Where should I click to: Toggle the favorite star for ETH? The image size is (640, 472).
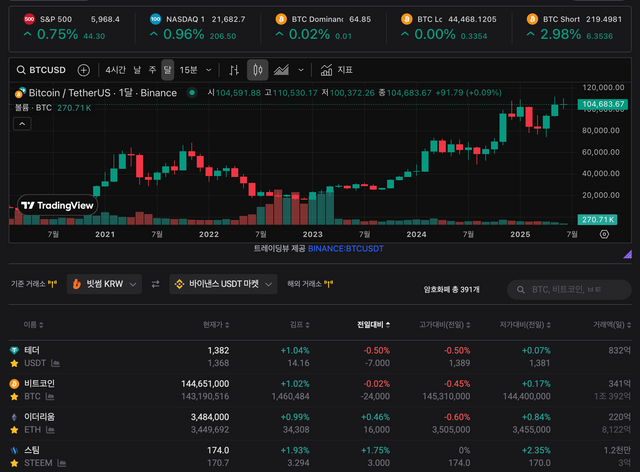(14, 430)
